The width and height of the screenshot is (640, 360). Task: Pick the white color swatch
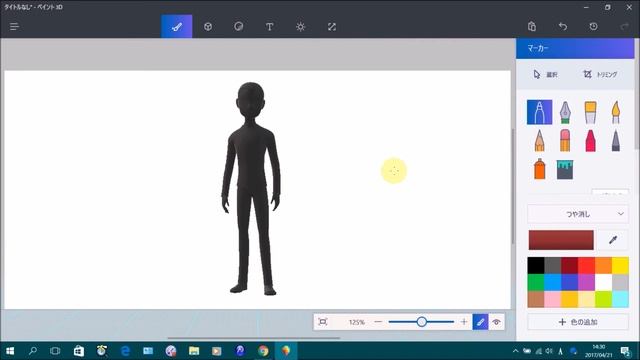(x=603, y=282)
